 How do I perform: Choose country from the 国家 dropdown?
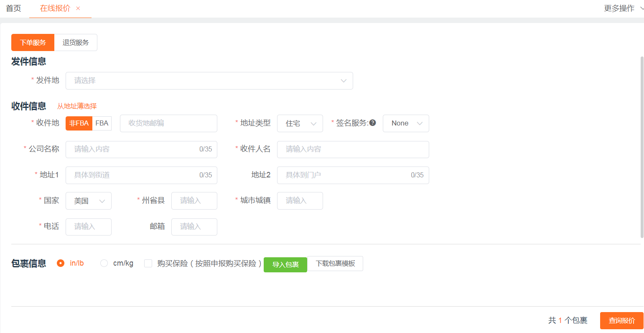pos(88,201)
